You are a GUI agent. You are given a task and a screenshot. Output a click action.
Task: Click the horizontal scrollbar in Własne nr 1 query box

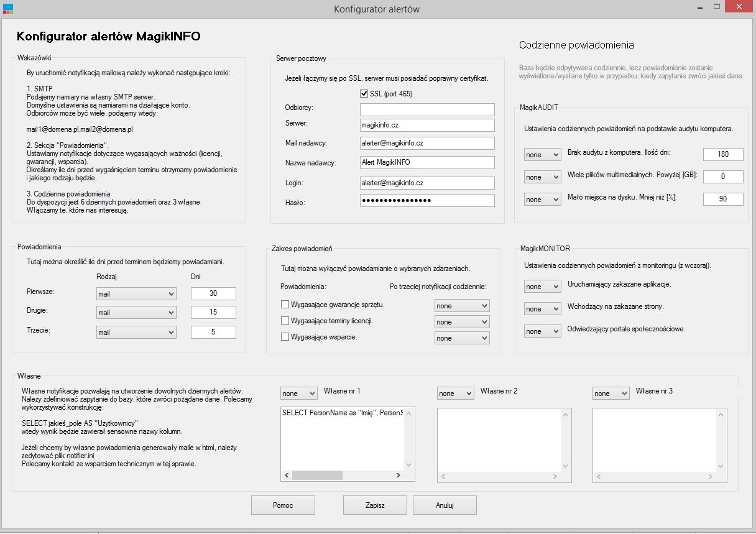tap(343, 475)
